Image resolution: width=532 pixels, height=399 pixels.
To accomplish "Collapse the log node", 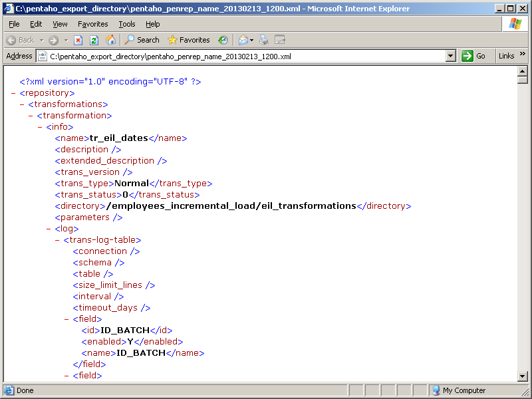I will tap(49, 229).
